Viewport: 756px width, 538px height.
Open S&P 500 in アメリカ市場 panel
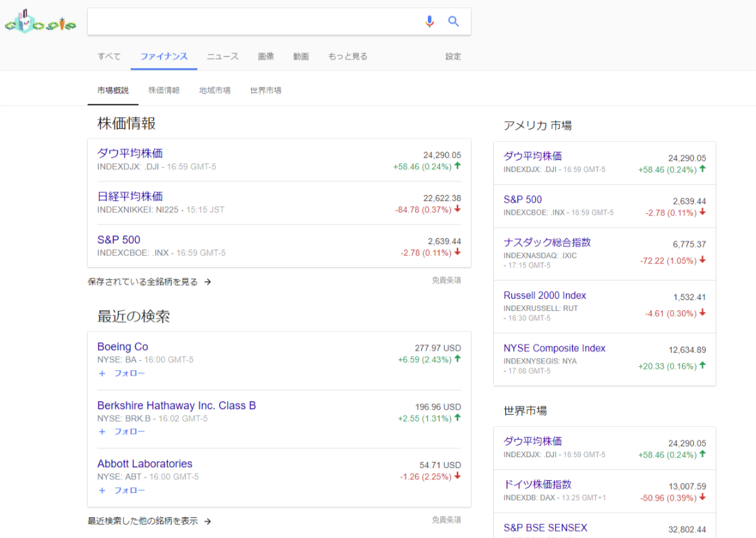pyautogui.click(x=523, y=200)
